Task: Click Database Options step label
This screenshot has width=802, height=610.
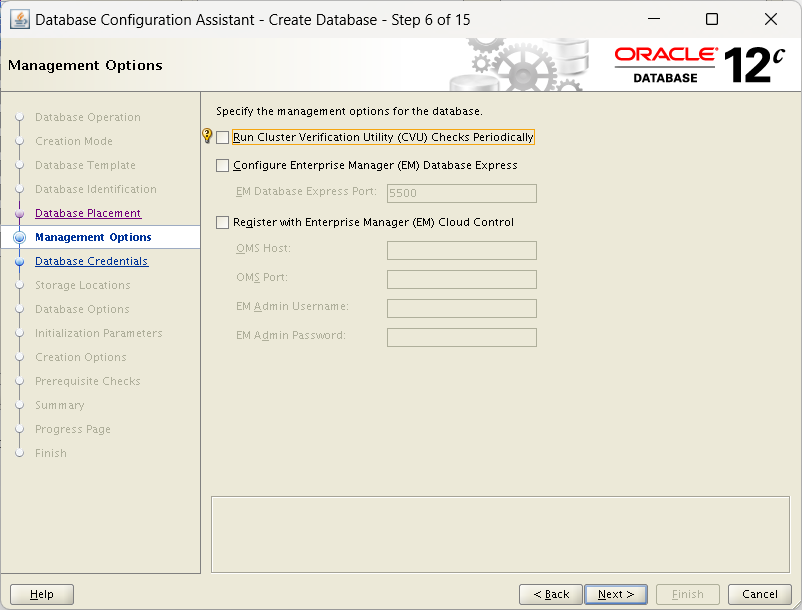Action: click(82, 309)
